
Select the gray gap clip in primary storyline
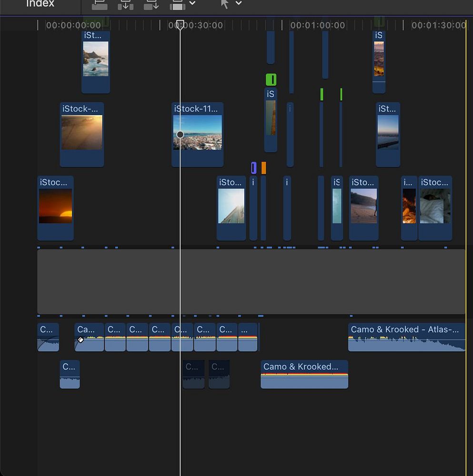pos(251,282)
